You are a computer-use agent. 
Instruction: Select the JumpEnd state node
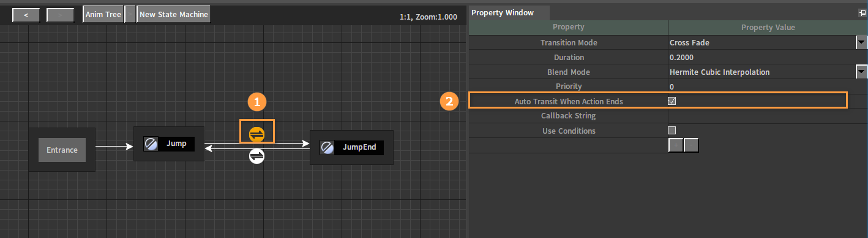352,147
